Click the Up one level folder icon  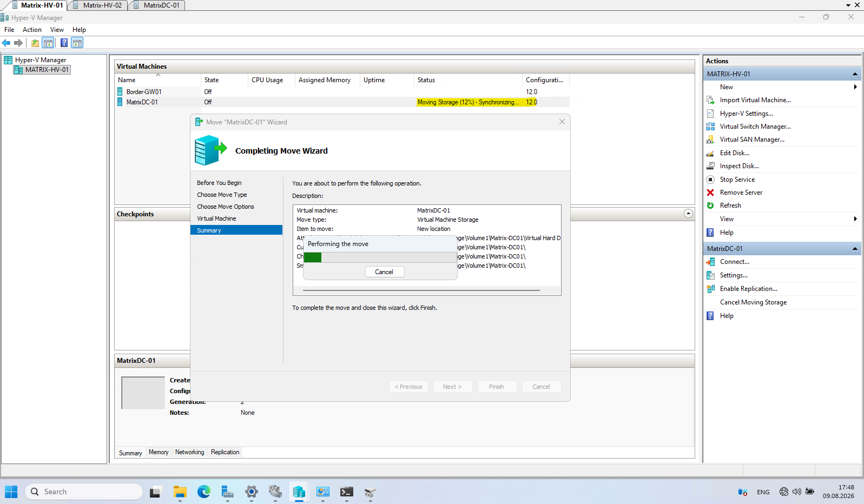click(x=35, y=43)
